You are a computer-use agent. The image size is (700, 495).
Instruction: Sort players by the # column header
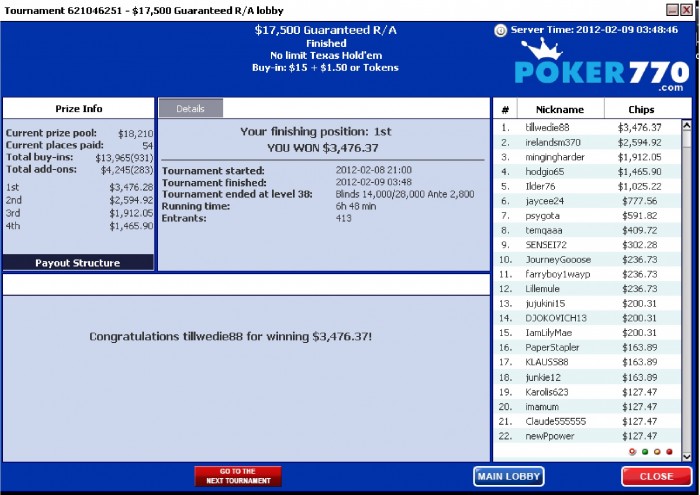click(x=505, y=109)
